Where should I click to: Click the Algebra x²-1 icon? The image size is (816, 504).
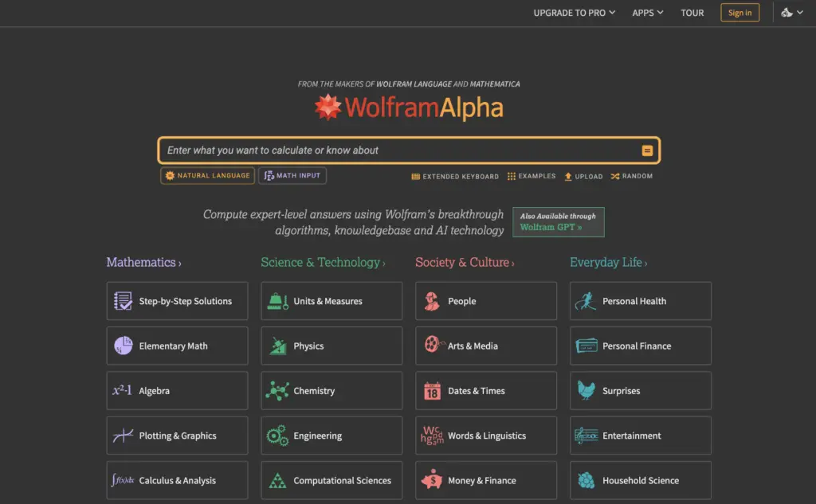coord(122,390)
